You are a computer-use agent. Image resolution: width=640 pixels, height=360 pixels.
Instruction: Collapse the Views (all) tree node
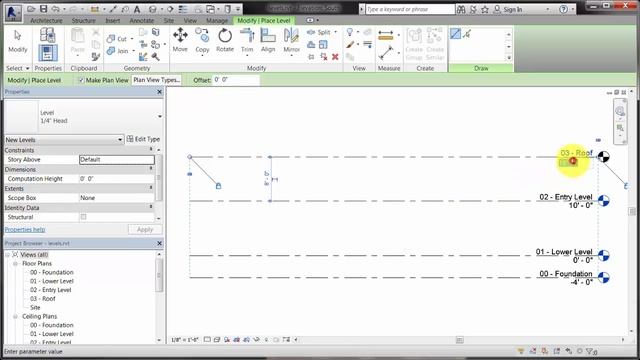7,255
